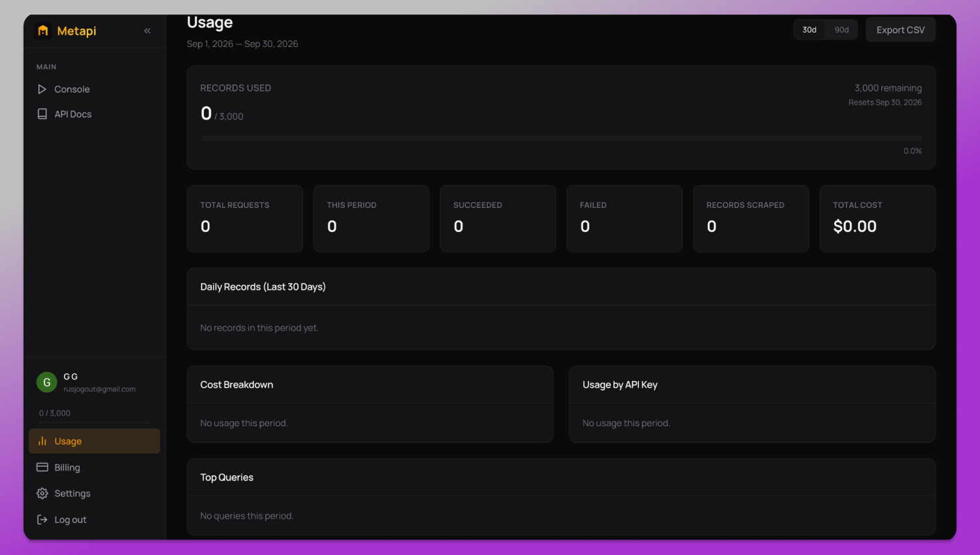Image resolution: width=980 pixels, height=555 pixels.
Task: Open the Console page
Action: click(x=94, y=89)
